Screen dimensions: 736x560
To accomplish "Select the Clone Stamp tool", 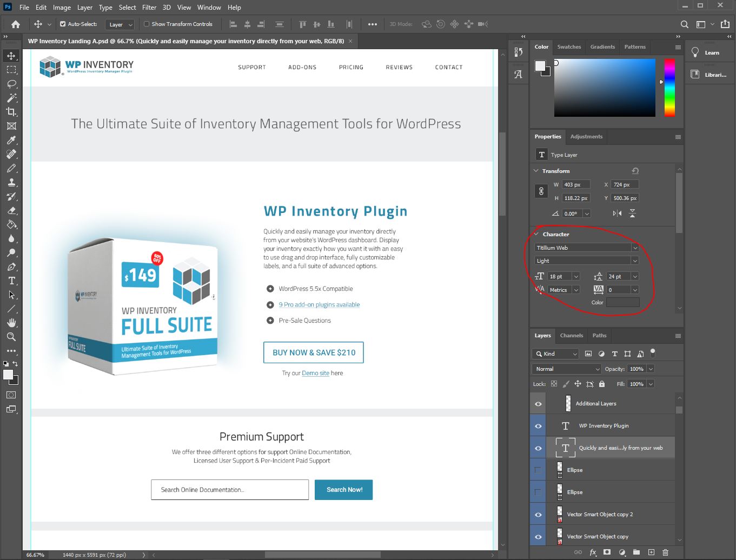I will point(11,182).
